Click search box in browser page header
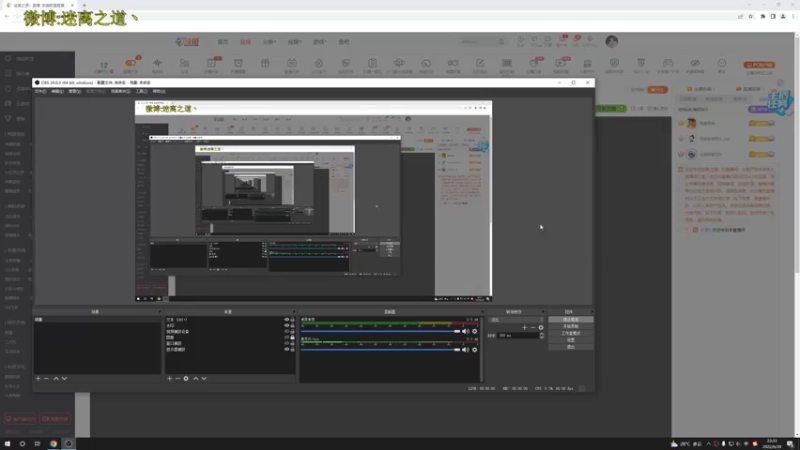 click(482, 42)
